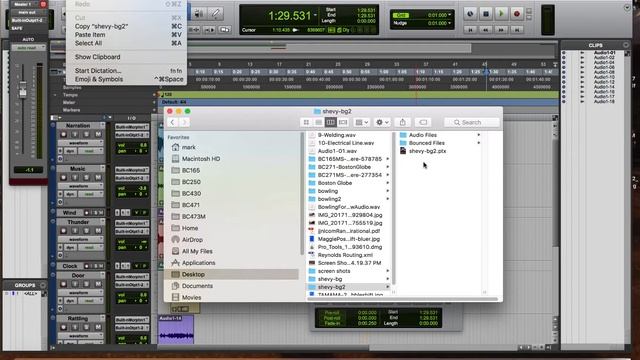Click the Play button in transport
The image size is (640, 360).
pos(501,13)
